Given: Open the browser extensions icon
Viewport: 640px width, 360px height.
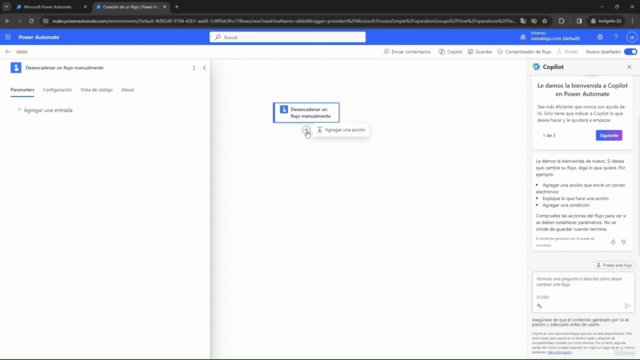Looking at the screenshot, I should 561,21.
